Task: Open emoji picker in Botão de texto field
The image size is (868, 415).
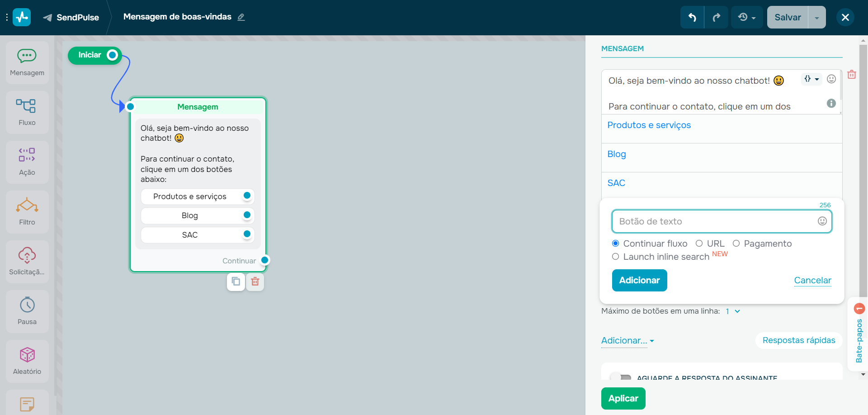Action: [822, 221]
